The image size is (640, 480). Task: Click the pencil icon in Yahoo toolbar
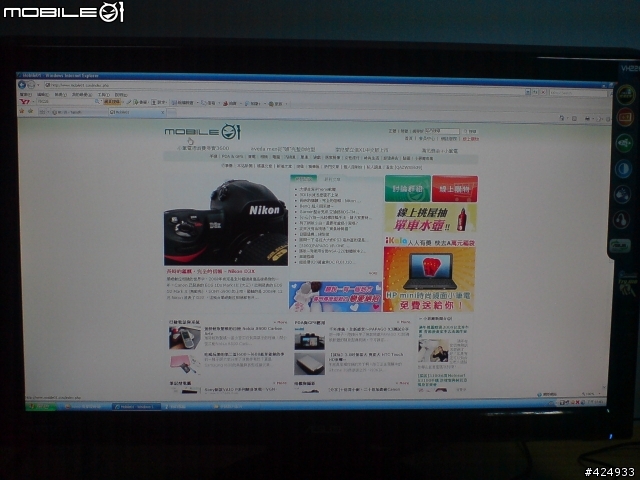[129, 102]
